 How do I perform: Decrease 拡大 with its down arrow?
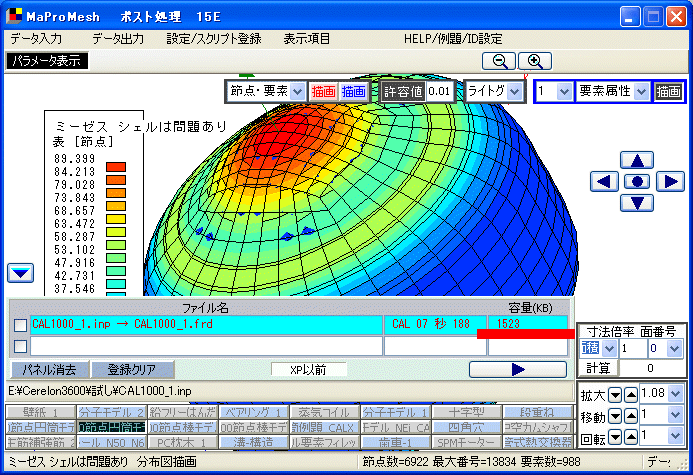click(x=615, y=395)
